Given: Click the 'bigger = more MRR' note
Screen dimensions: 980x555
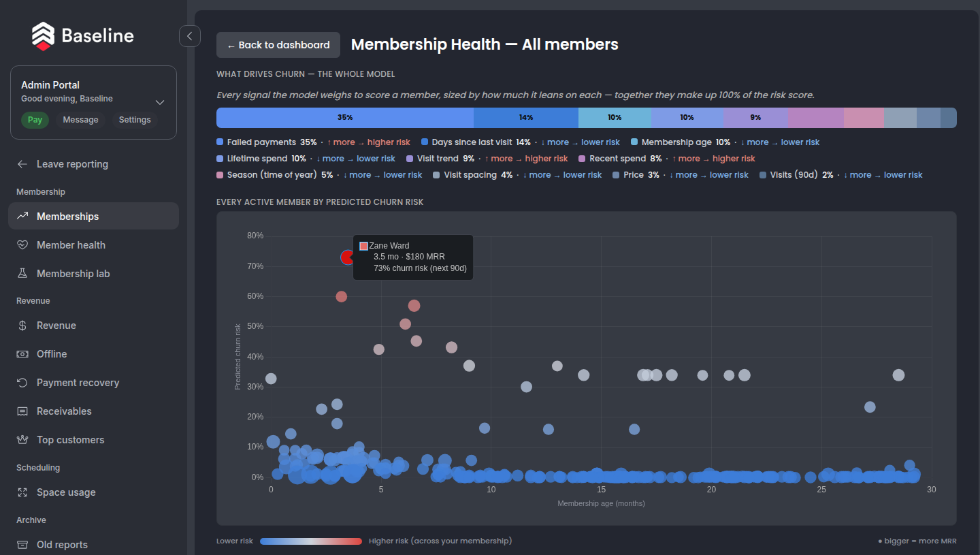Looking at the screenshot, I should pos(917,541).
